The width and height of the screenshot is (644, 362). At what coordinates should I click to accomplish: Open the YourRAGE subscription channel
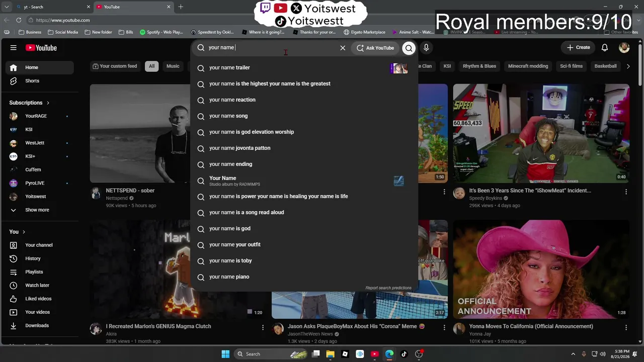[x=40, y=116]
